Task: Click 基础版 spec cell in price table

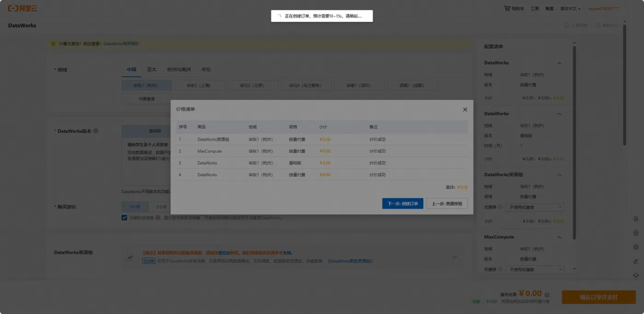Action: [x=295, y=163]
